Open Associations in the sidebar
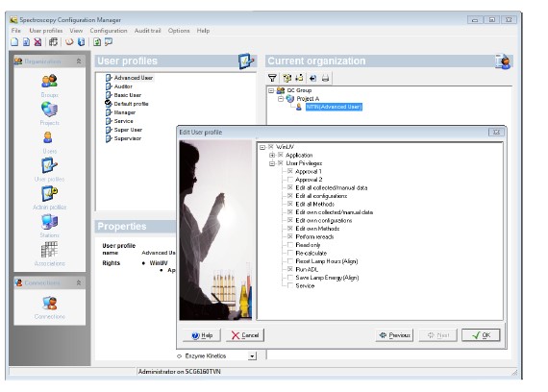 point(49,254)
